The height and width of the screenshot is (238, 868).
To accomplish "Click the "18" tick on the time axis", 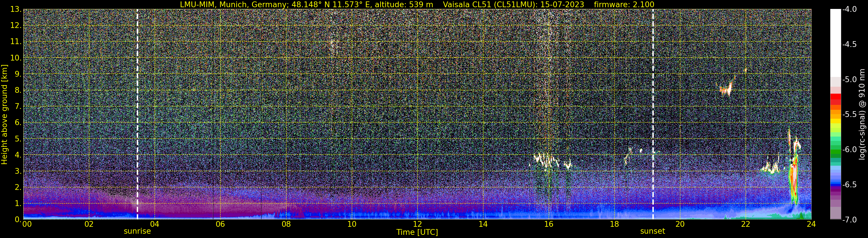I will [614, 224].
